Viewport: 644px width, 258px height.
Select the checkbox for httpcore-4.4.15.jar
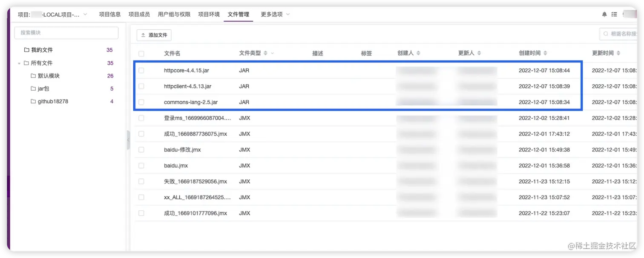point(141,70)
